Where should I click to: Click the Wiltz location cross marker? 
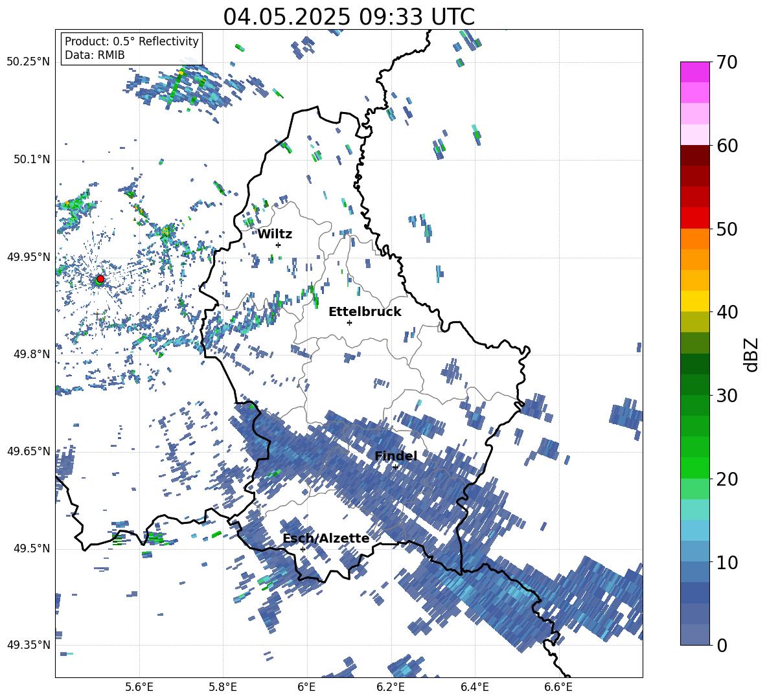(x=279, y=245)
